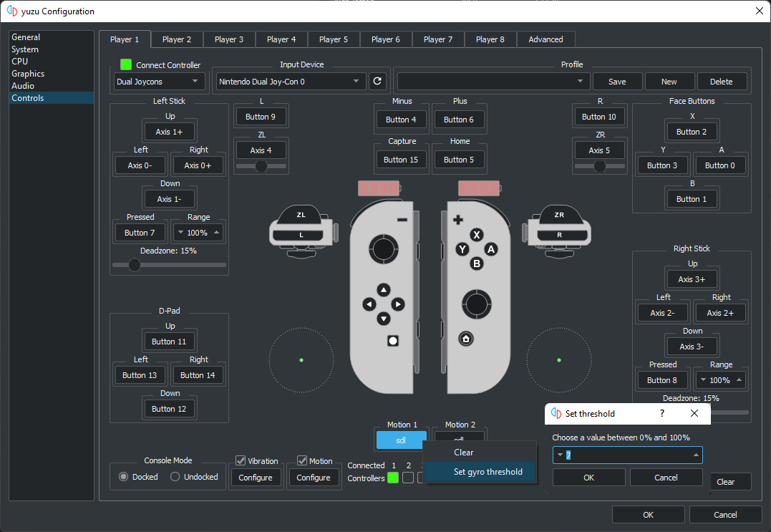Expand the Profile dropdown

tap(493, 81)
